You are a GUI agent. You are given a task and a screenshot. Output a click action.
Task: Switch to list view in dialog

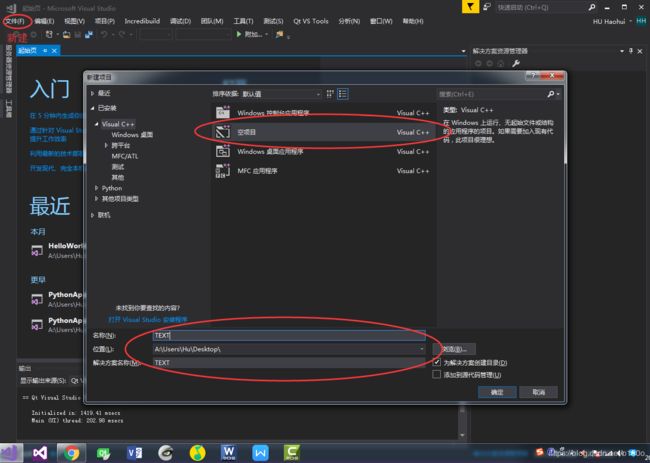tap(342, 94)
